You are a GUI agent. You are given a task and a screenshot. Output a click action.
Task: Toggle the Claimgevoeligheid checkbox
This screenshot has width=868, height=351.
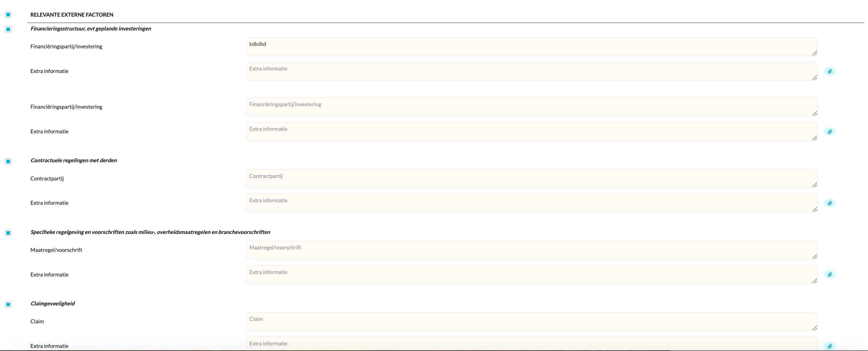8,305
